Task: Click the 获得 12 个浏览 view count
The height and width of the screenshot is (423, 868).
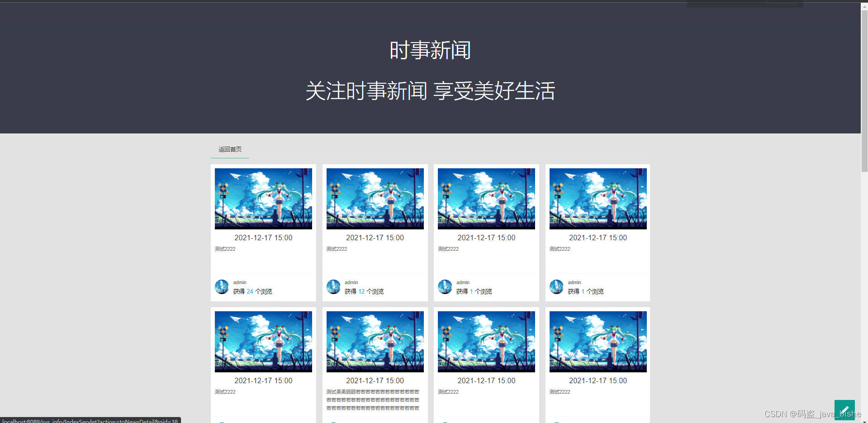Action: pyautogui.click(x=364, y=291)
